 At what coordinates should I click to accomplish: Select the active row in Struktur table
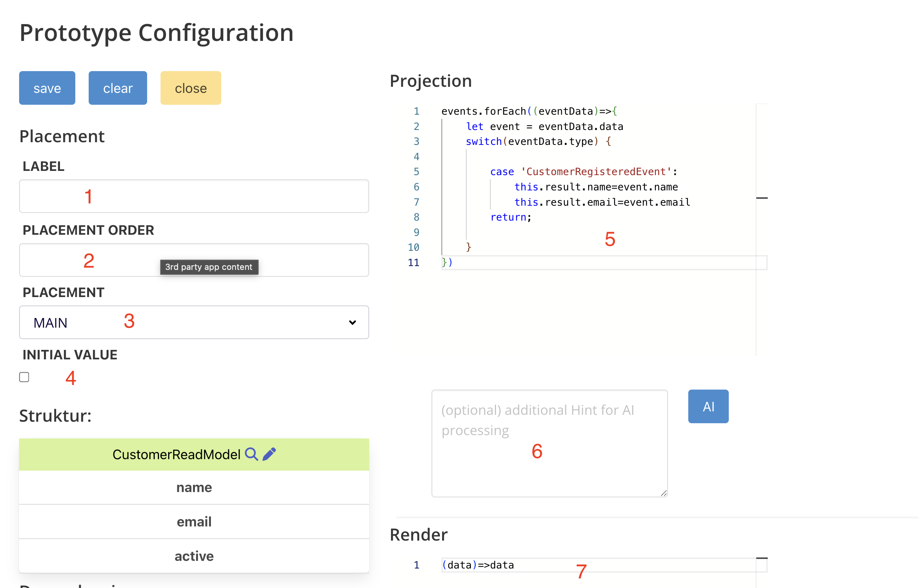193,556
